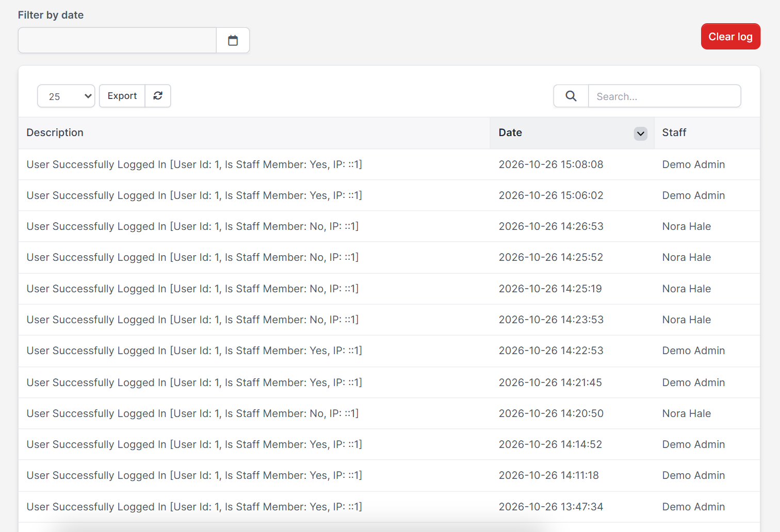Click the Date column header label

(510, 132)
